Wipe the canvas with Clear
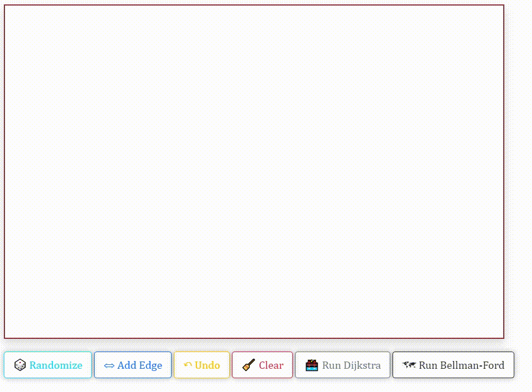Viewport: 532px width, 392px height. [262, 365]
